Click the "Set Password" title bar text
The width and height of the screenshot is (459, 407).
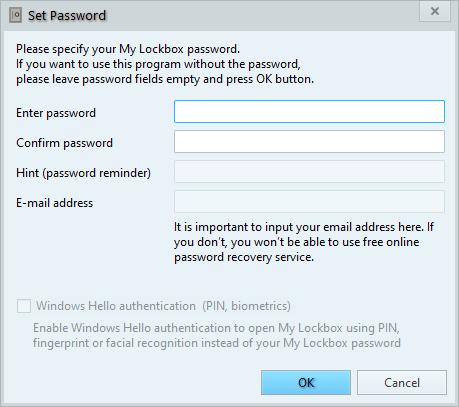coord(67,15)
